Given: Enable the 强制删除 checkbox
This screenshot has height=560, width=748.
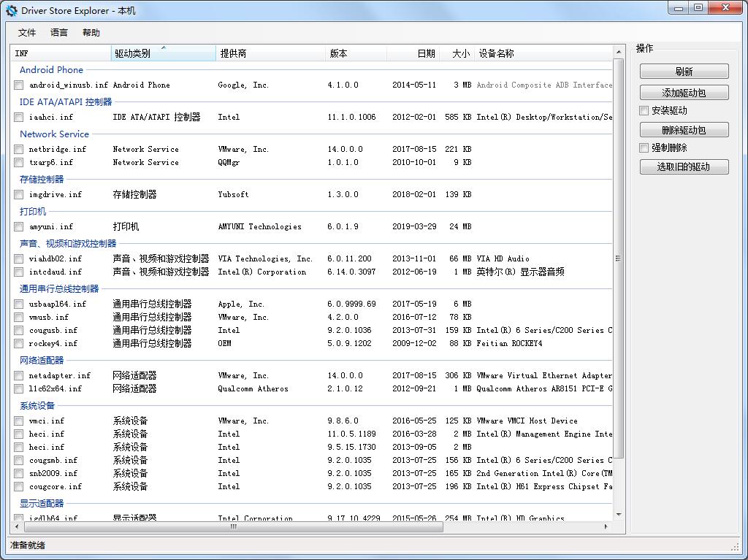Looking at the screenshot, I should 642,148.
